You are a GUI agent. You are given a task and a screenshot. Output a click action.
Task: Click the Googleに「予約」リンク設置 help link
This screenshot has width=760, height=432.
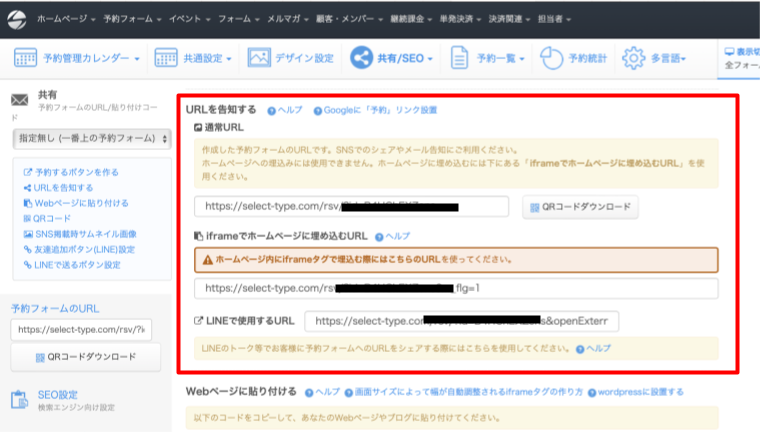(380, 110)
